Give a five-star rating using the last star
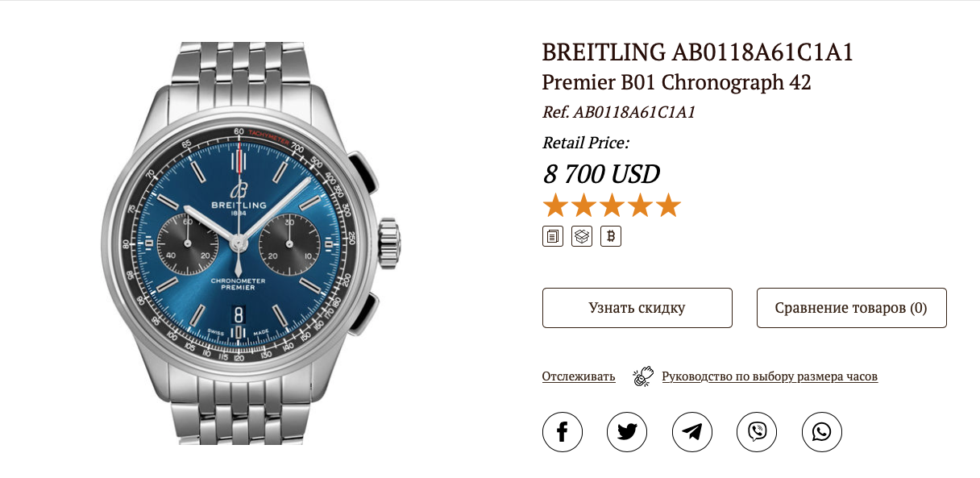Viewport: 980px width, 478px height. pyautogui.click(x=668, y=206)
